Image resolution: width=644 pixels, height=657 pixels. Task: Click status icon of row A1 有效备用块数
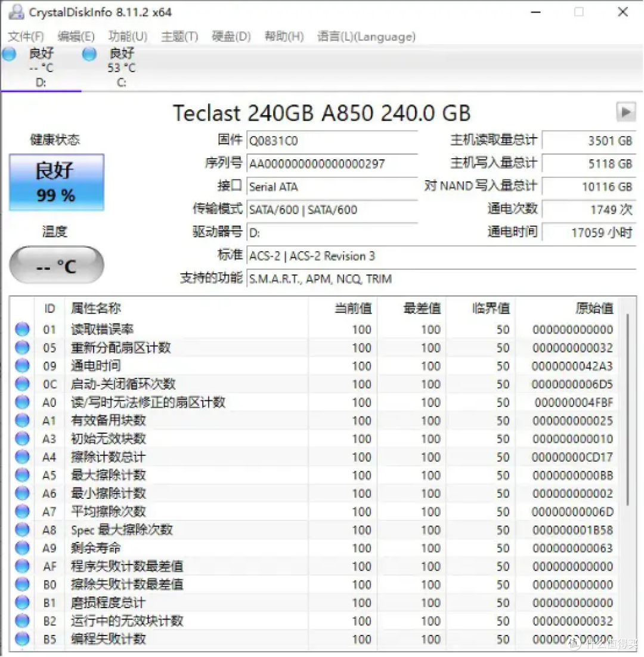[22, 420]
